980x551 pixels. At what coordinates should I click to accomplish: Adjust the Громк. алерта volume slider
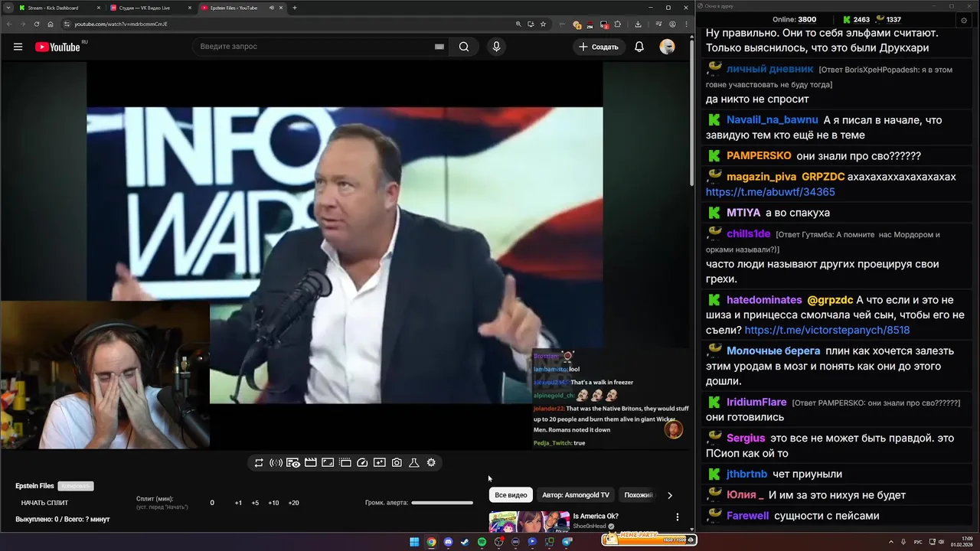[x=442, y=503]
